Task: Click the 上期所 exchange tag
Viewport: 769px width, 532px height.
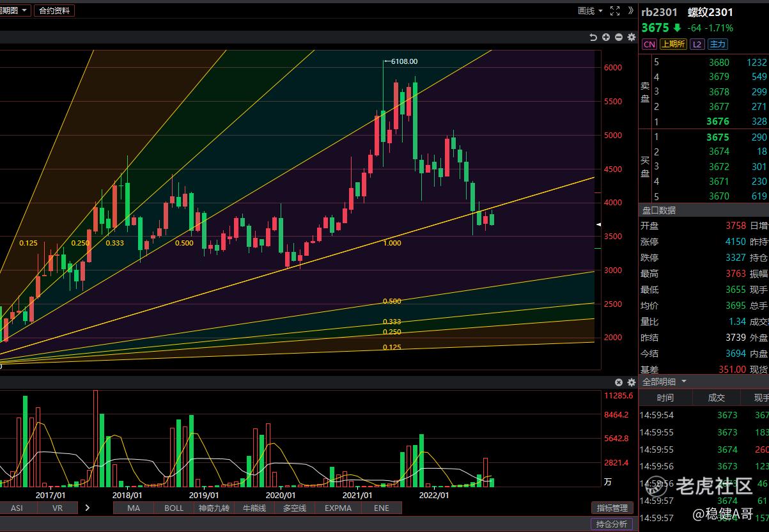Action: (673, 44)
